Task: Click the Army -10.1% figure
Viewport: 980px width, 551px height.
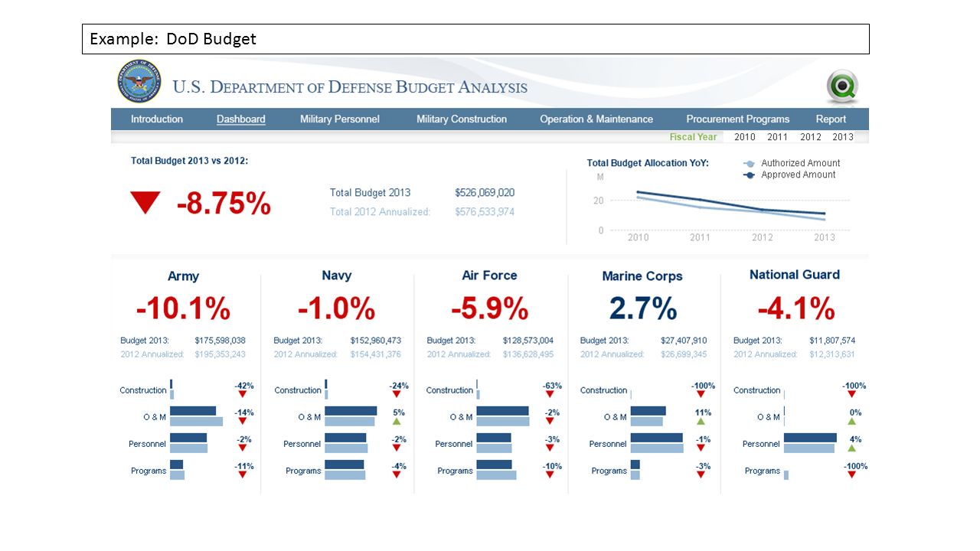Action: 183,308
